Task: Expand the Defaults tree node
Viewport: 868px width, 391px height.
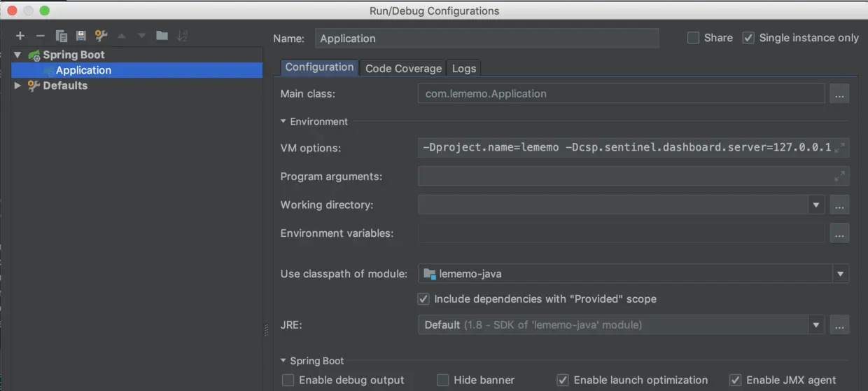Action: pyautogui.click(x=17, y=85)
